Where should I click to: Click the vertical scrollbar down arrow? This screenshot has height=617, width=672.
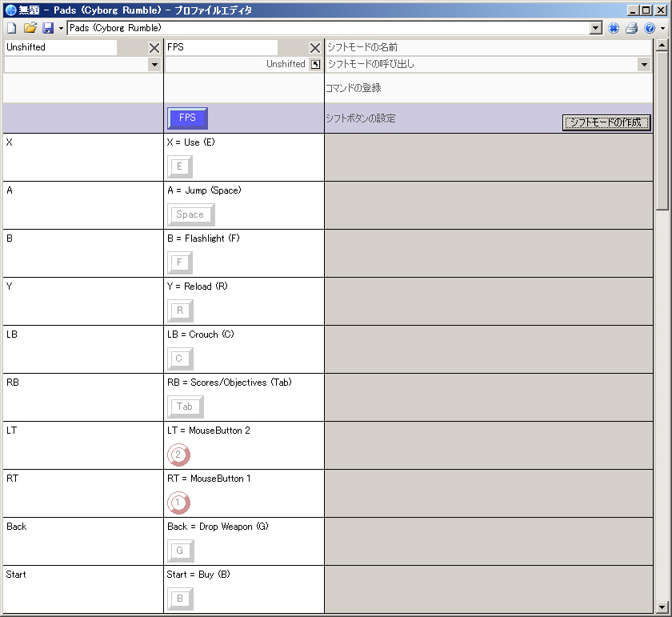pos(662,607)
